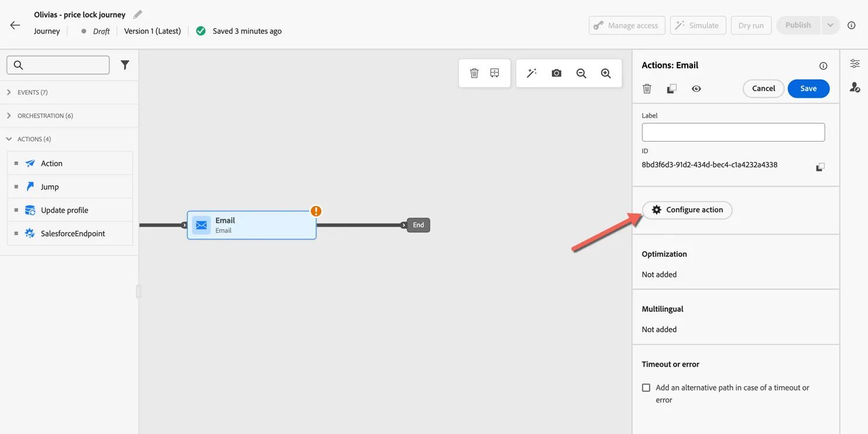Select the Action item in palette
This screenshot has width=868, height=434.
pos(70,163)
